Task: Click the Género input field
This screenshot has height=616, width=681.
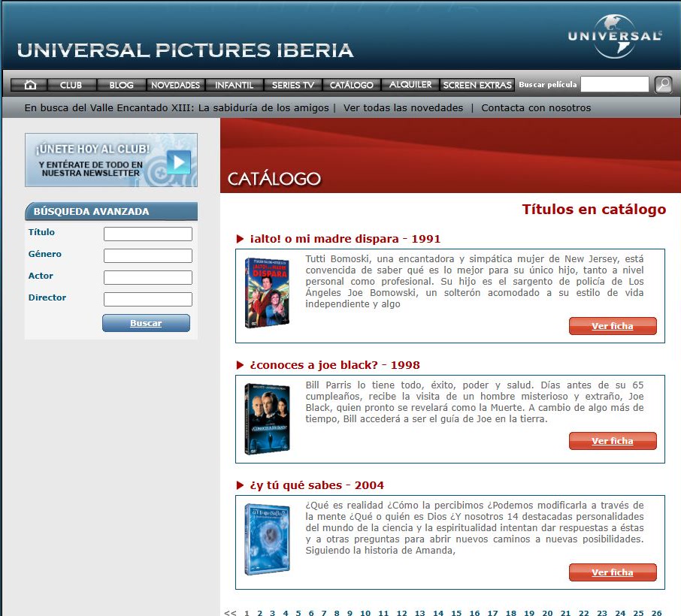Action: pos(148,255)
